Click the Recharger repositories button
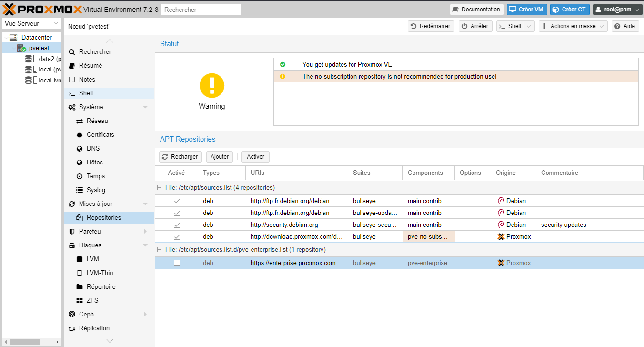 181,157
